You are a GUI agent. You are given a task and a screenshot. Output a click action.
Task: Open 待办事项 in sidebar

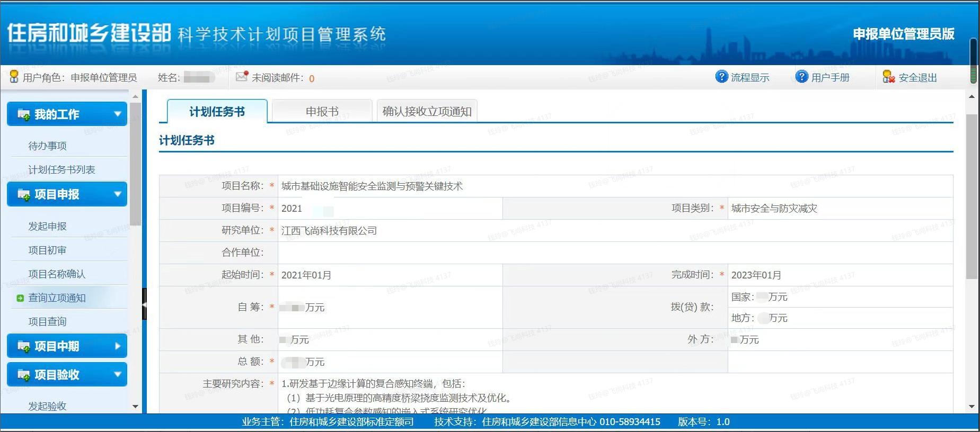(47, 146)
